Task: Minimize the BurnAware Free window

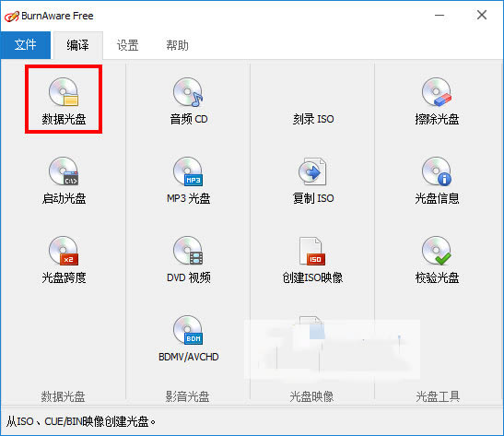Action: click(x=440, y=15)
